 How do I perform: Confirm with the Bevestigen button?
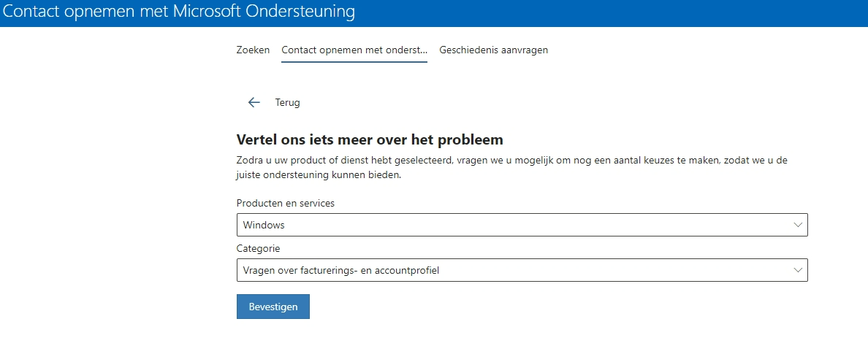pyautogui.click(x=273, y=307)
